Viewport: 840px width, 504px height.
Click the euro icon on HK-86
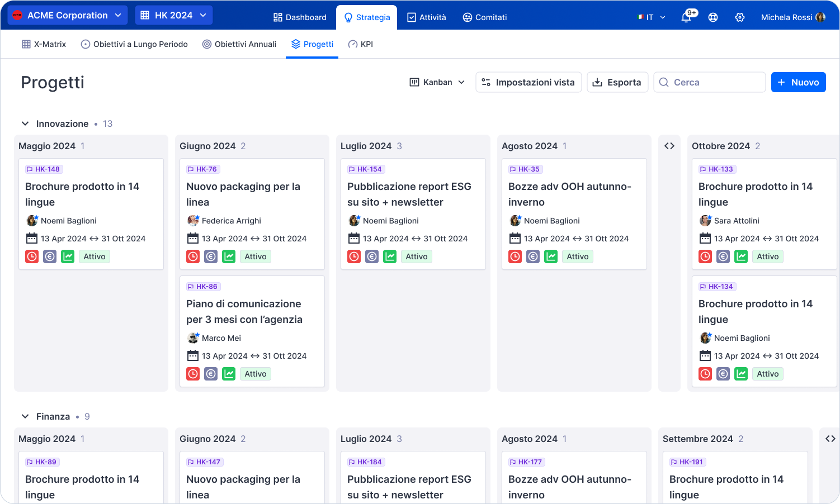pos(211,374)
